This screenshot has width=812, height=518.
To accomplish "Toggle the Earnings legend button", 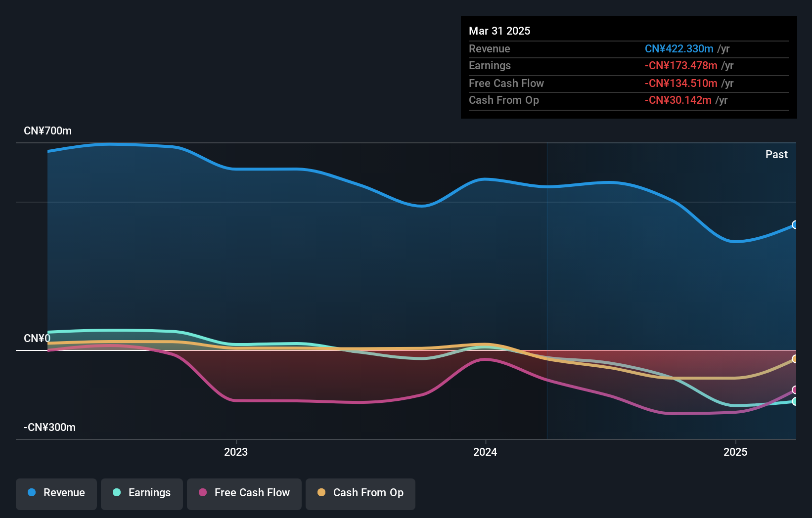I will [x=142, y=494].
